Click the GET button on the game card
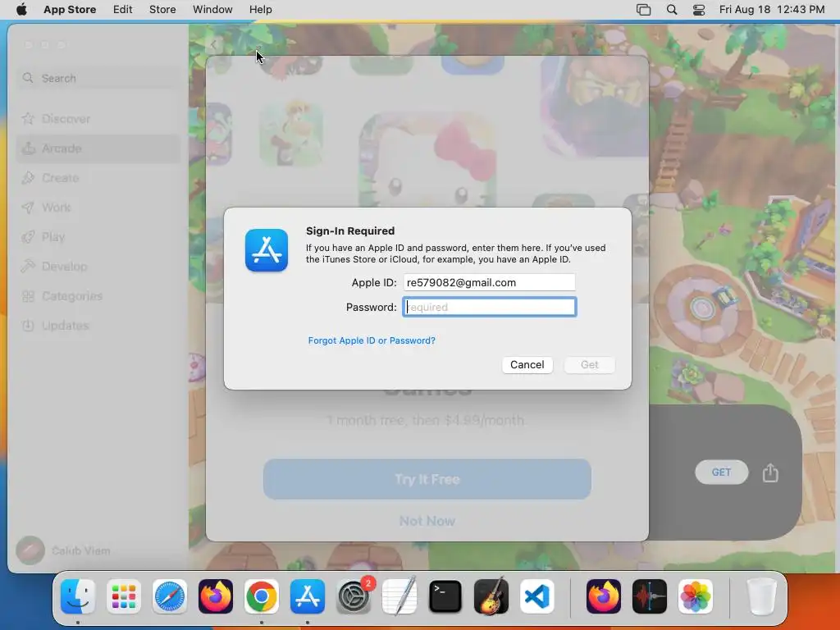 (x=721, y=472)
